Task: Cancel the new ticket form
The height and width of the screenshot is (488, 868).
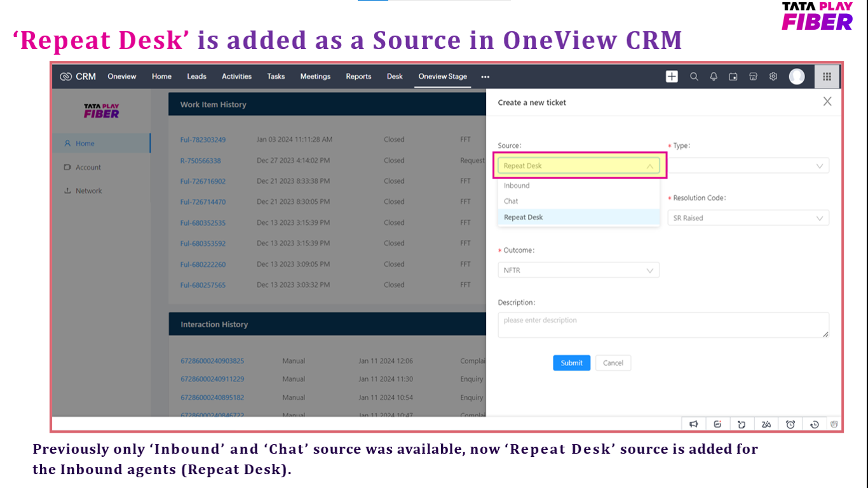Action: pyautogui.click(x=613, y=363)
